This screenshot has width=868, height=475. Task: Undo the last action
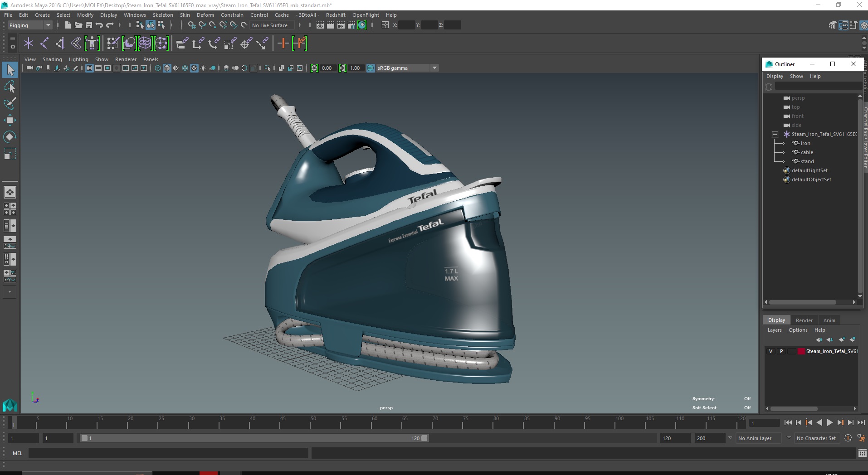[x=99, y=25]
